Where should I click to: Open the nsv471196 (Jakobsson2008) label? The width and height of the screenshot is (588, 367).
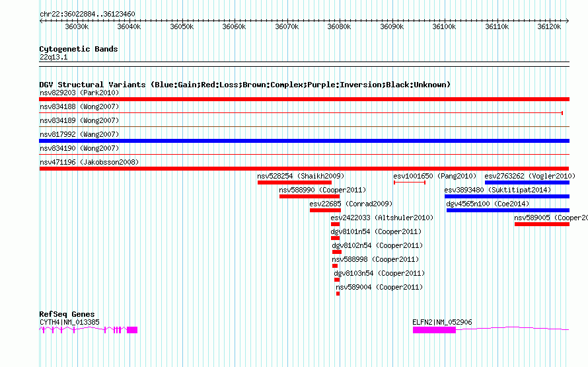pos(89,162)
